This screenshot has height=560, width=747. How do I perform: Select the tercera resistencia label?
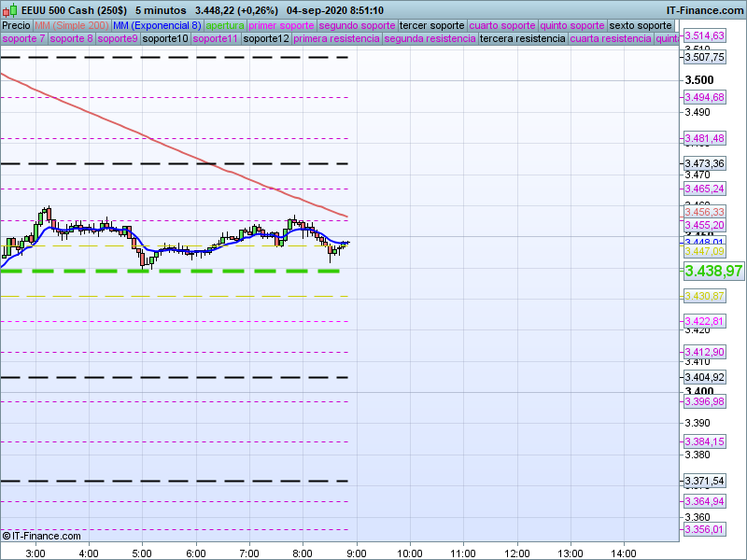click(x=522, y=39)
